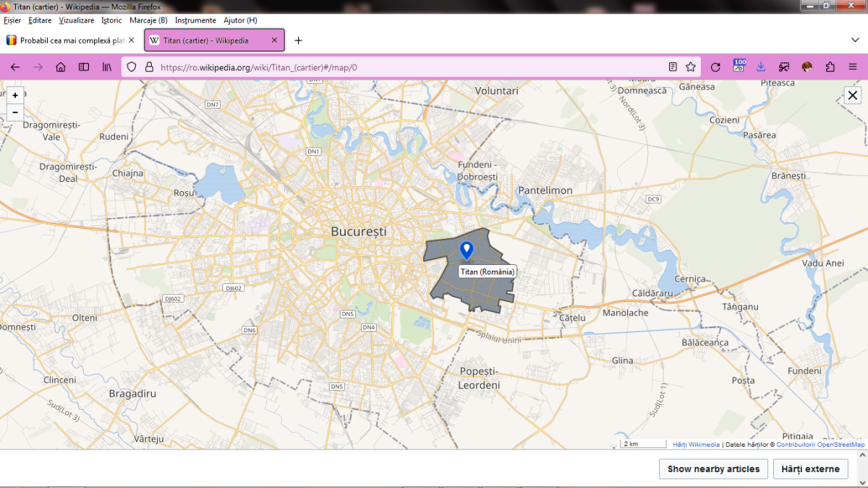The width and height of the screenshot is (868, 488).
Task: Open the Downloads panel
Action: [761, 67]
